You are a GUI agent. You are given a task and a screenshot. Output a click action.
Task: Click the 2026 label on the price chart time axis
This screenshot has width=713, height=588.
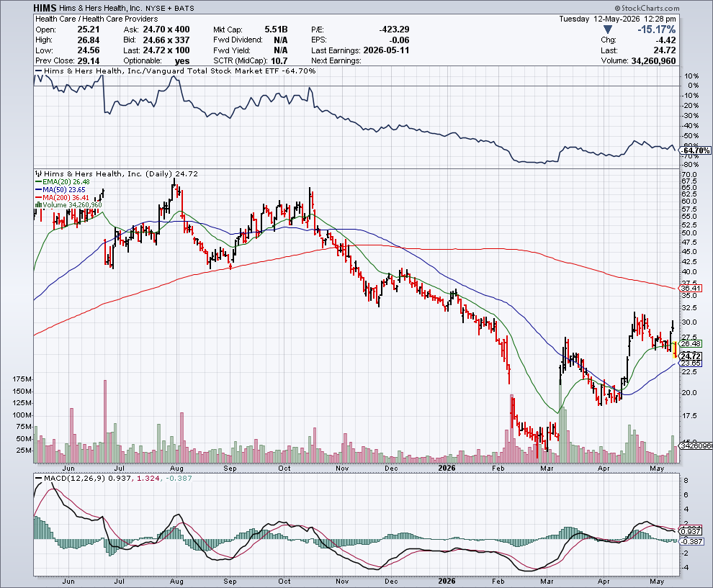447,468
